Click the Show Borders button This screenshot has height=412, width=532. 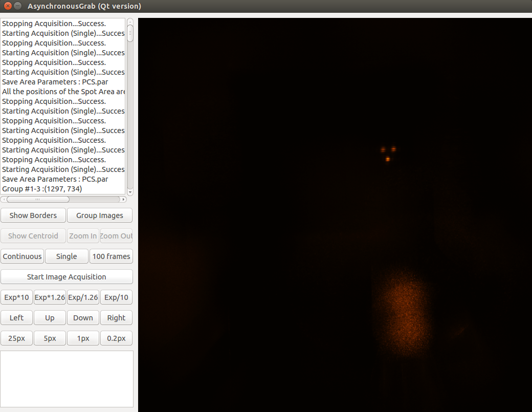click(x=33, y=215)
